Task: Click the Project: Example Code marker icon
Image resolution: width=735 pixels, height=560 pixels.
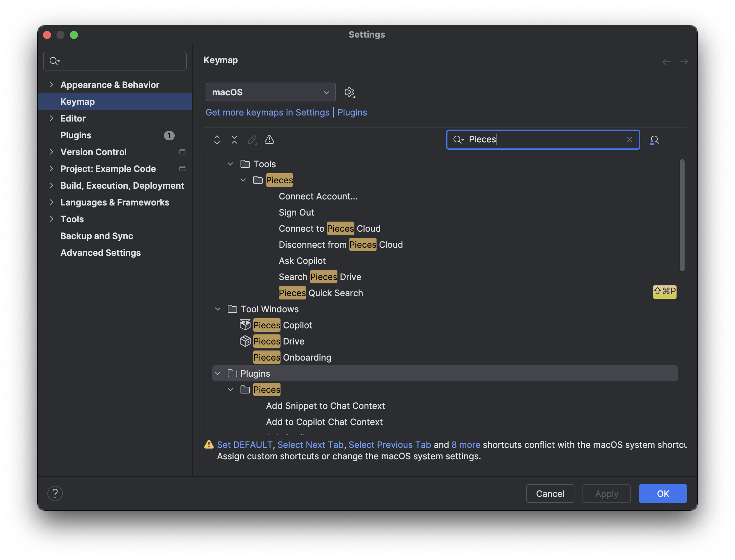Action: [182, 169]
